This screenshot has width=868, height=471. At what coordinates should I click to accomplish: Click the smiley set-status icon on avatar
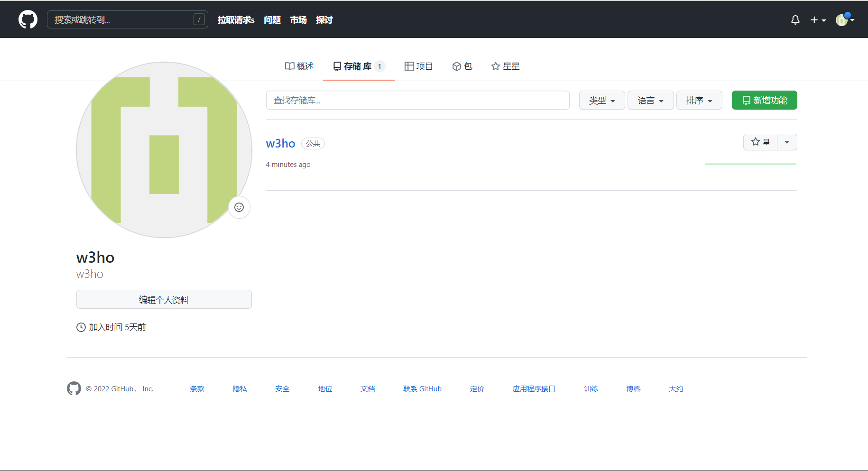[x=239, y=207]
